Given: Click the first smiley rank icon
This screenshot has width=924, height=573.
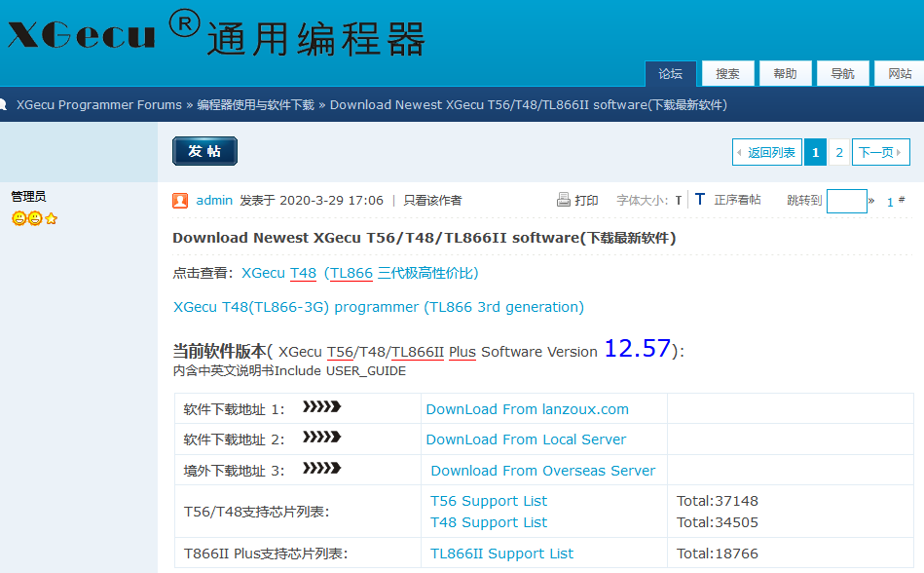Looking at the screenshot, I should click(18, 218).
